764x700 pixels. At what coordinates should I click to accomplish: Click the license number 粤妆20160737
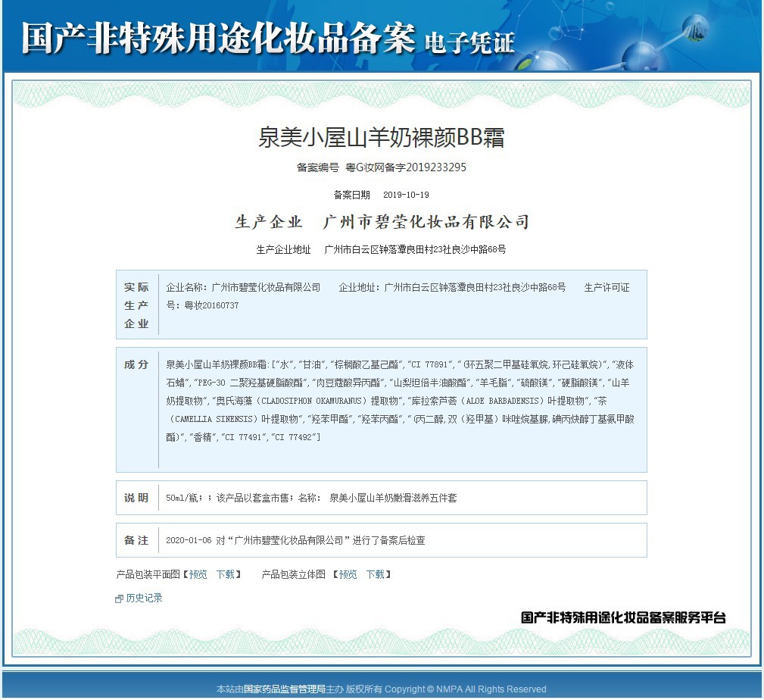(211, 305)
